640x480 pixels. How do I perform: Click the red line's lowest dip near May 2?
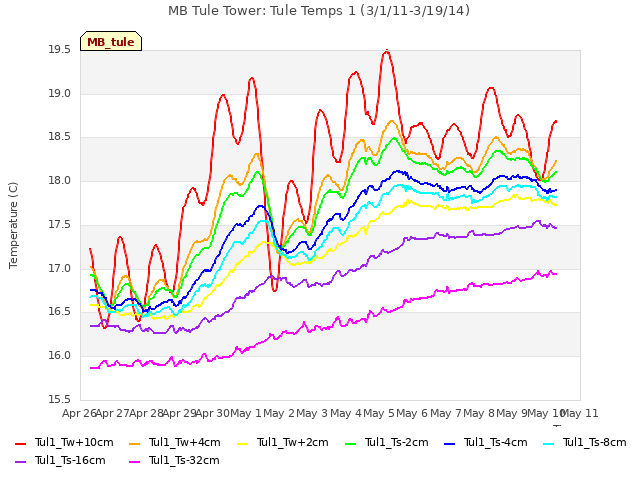(274, 290)
